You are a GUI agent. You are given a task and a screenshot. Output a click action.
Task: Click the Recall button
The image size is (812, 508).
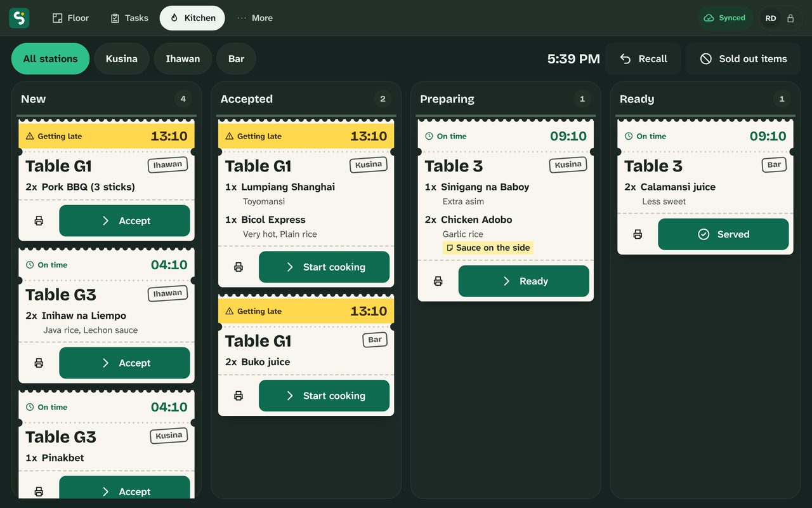pos(643,59)
